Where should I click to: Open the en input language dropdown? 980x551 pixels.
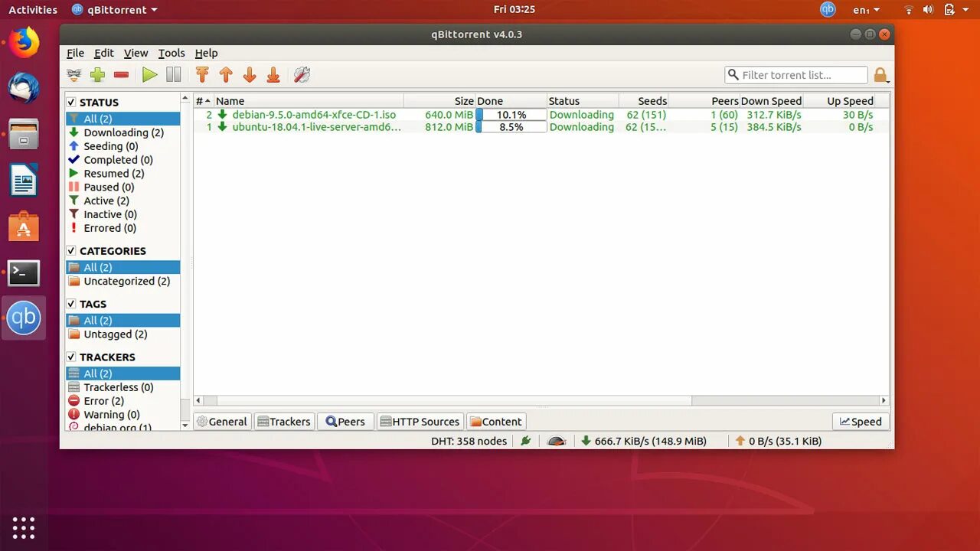[x=867, y=10]
